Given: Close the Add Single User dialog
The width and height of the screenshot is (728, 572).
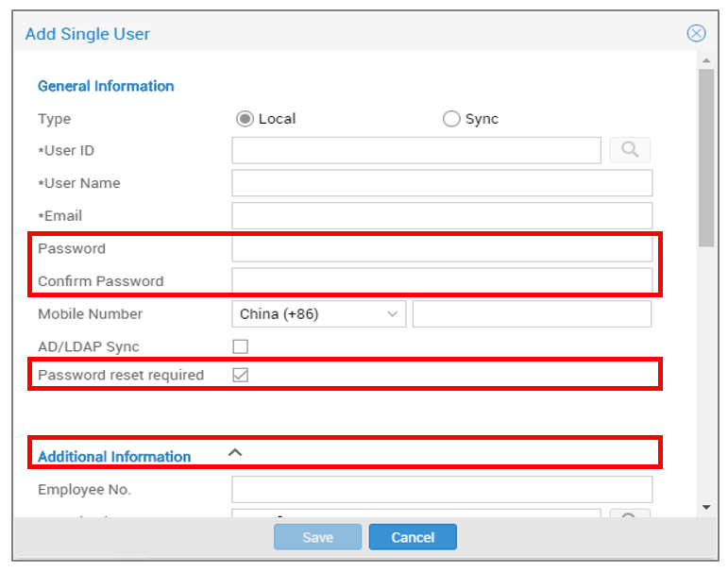Looking at the screenshot, I should click(x=696, y=33).
